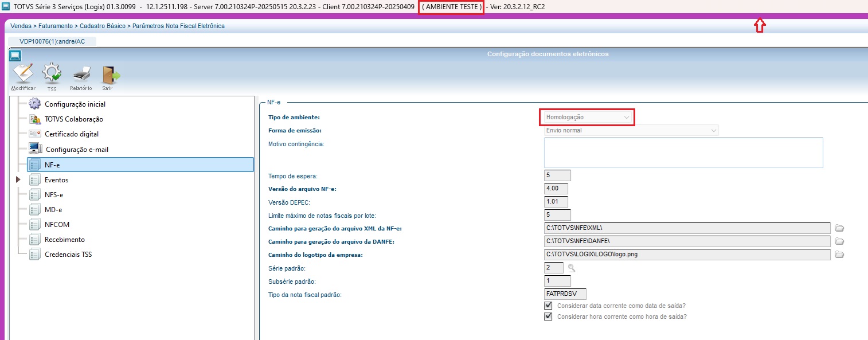Click the Relatório printer icon
The height and width of the screenshot is (340, 868).
(x=81, y=75)
